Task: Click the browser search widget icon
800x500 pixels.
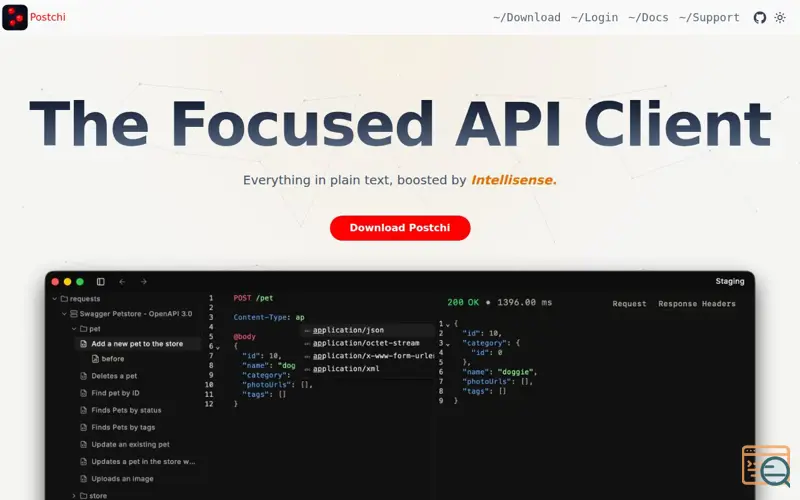Action: coord(765,466)
